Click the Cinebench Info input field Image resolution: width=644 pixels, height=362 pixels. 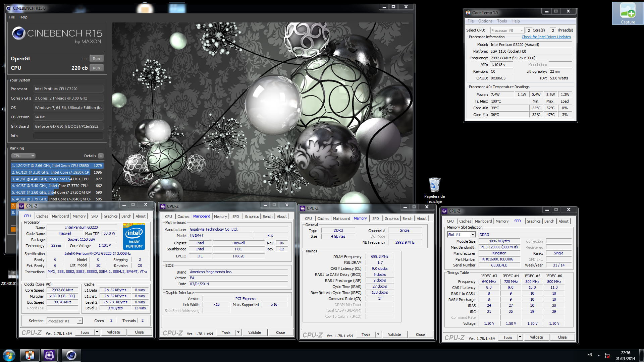coord(68,136)
